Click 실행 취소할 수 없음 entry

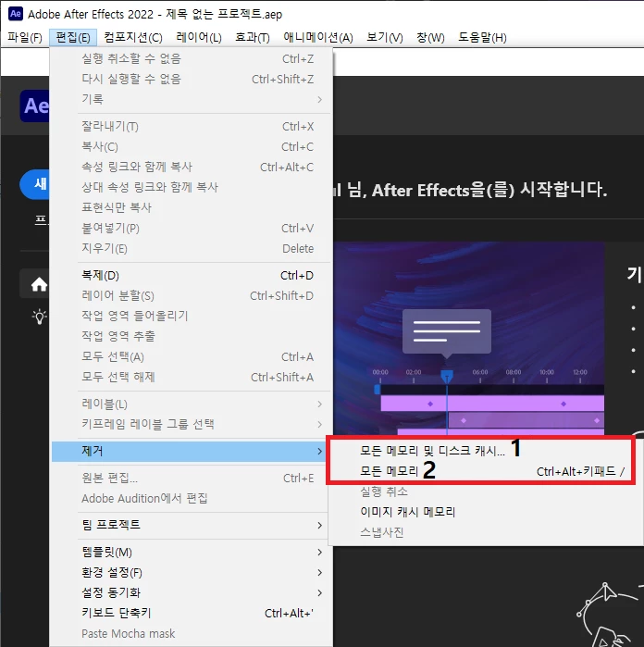point(191,58)
